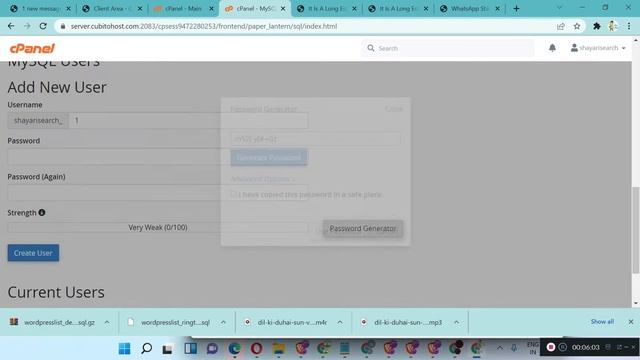
Task: Open a new browser tab
Action: 516,9
